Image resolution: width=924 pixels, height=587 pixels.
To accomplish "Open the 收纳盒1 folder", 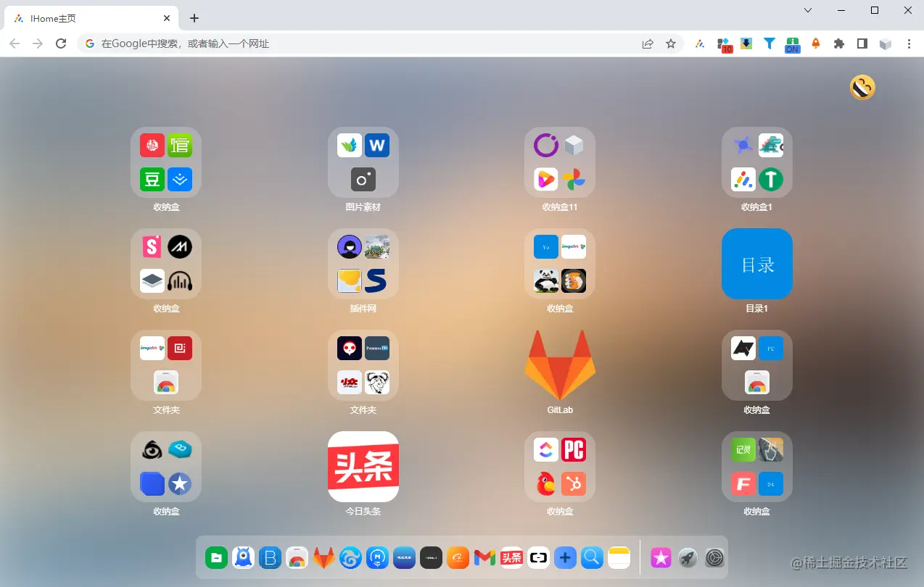I will click(x=756, y=162).
